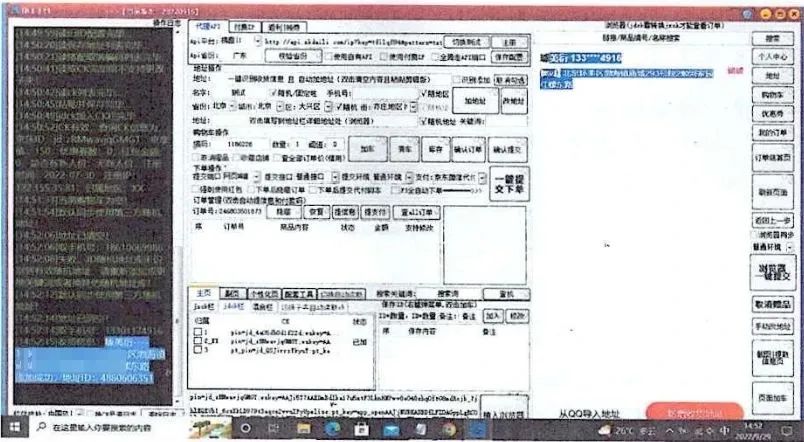This screenshot has height=442, width=804.
Task: Click the 保存配置 button
Action: click(510, 57)
